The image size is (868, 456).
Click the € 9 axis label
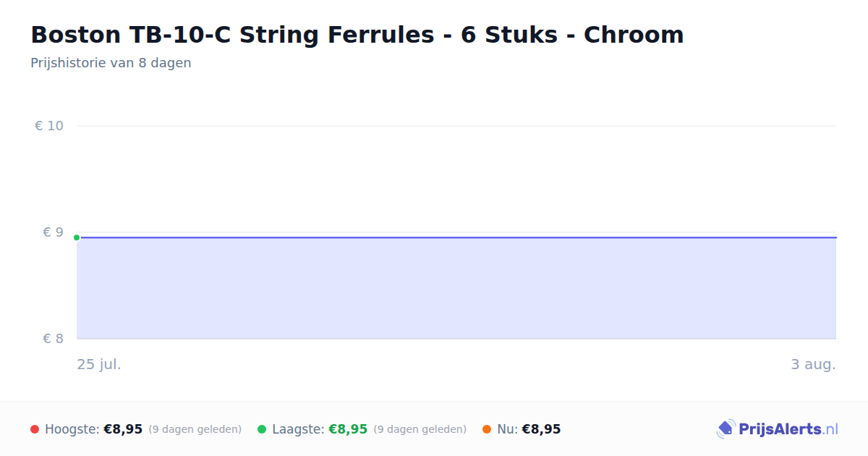coord(53,232)
